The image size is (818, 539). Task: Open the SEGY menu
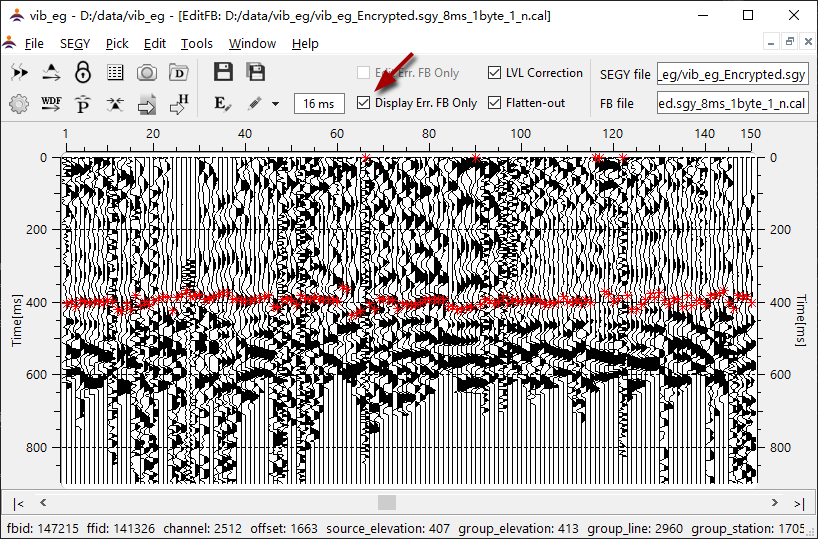(x=75, y=43)
